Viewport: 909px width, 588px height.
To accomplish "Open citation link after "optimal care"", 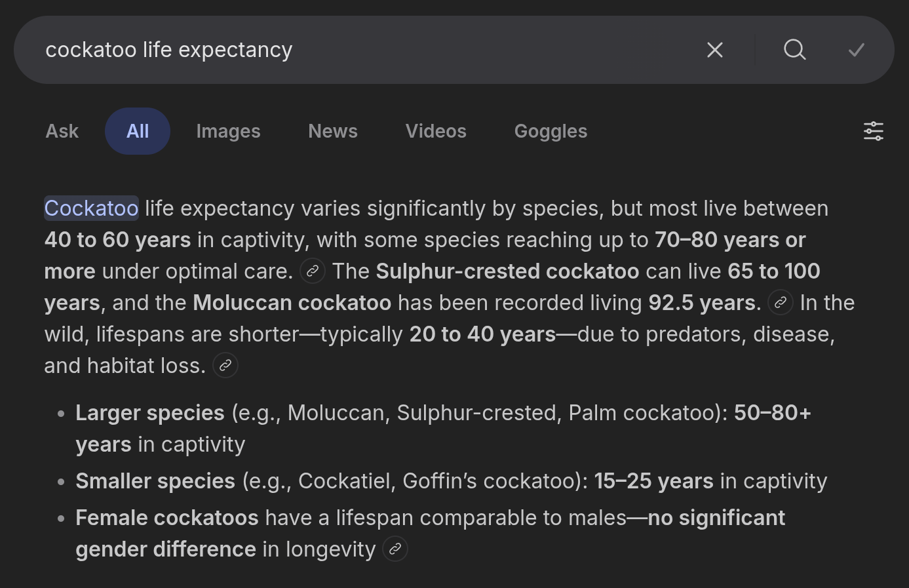I will pos(313,271).
